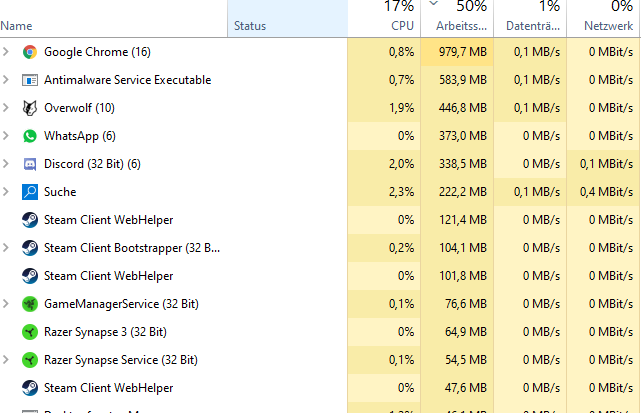Select the Overwolf wolf icon
Screen dimensions: 641x413
30,108
